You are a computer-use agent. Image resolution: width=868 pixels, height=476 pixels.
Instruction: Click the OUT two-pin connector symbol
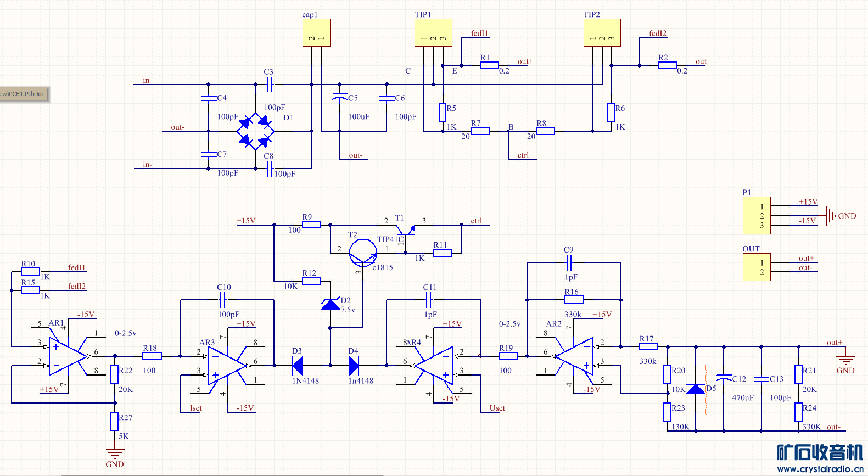[x=757, y=267]
